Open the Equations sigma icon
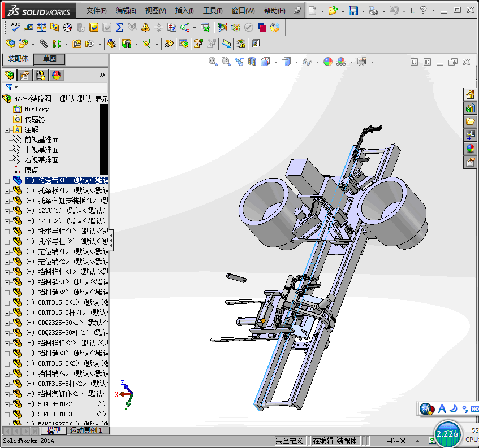Screen dimensions: 479x448 [120, 27]
